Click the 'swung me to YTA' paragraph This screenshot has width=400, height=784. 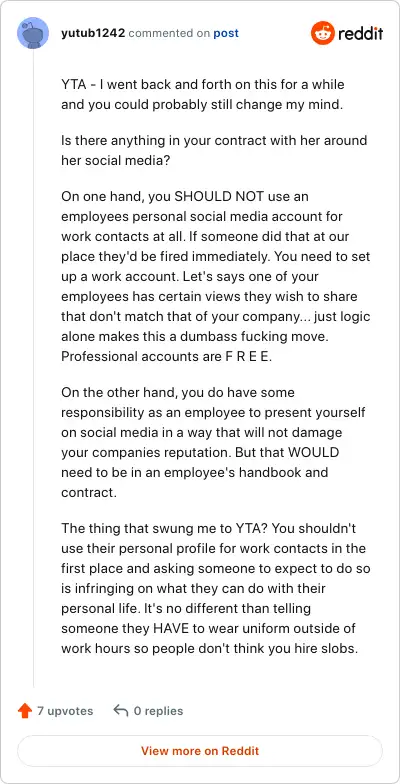click(216, 588)
